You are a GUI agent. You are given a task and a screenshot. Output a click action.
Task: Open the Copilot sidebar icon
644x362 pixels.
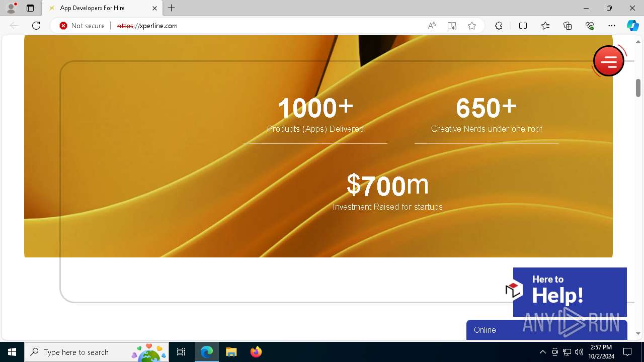pyautogui.click(x=632, y=26)
